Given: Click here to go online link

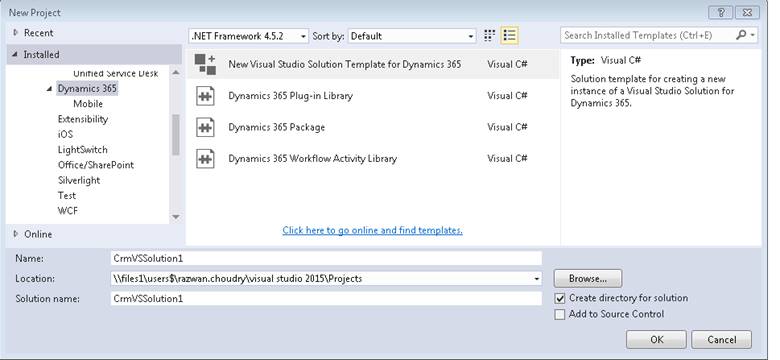Looking at the screenshot, I should click(373, 230).
